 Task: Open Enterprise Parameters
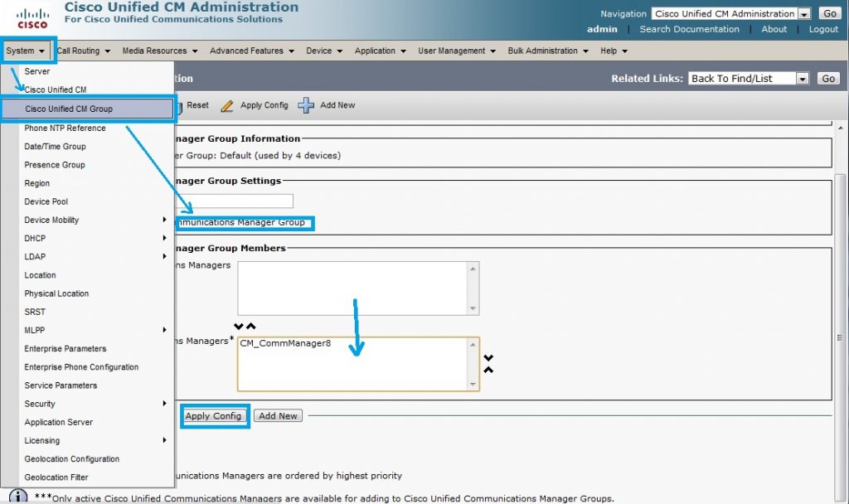[65, 349]
